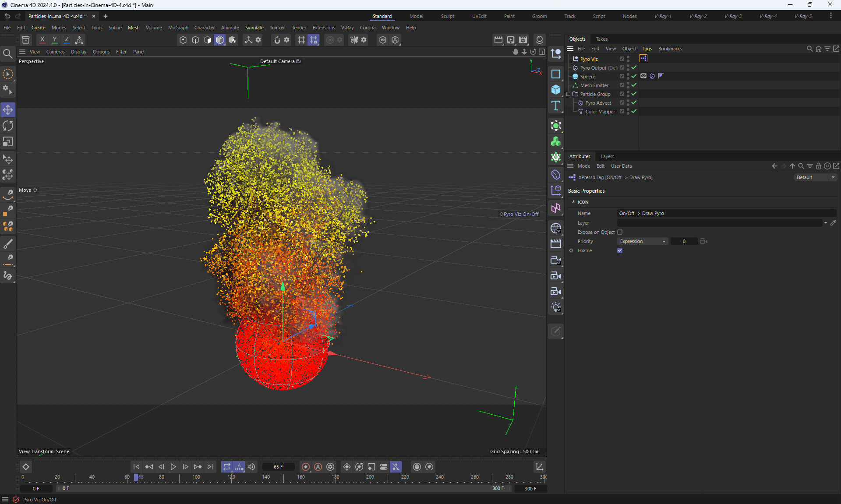Switch to the Takes tab
The width and height of the screenshot is (841, 504).
601,39
